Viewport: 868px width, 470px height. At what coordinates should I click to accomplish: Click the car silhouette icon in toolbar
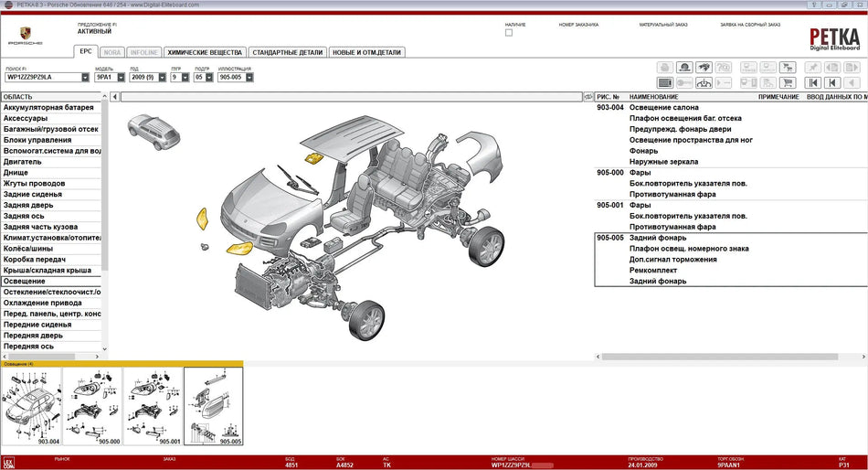click(704, 68)
